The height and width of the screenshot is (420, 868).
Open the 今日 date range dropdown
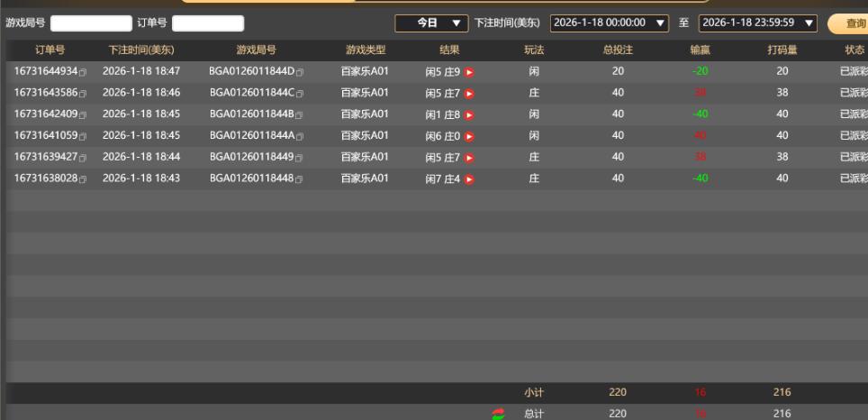[431, 23]
